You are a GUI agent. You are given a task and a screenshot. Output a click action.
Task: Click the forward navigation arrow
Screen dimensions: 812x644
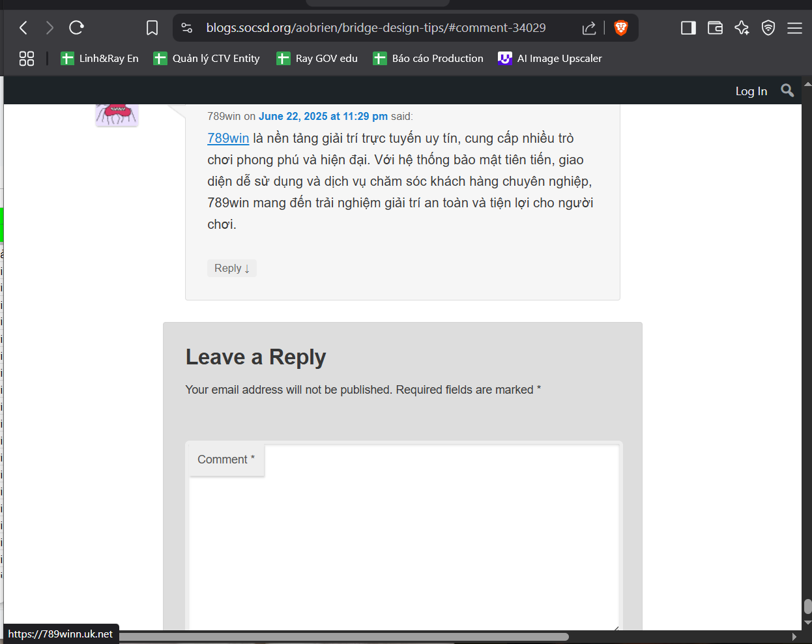(50, 27)
